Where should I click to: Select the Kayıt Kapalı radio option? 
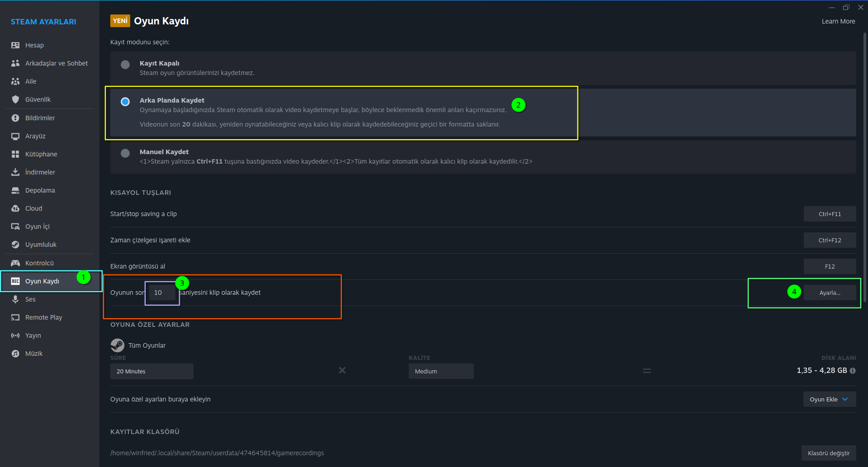coord(125,65)
